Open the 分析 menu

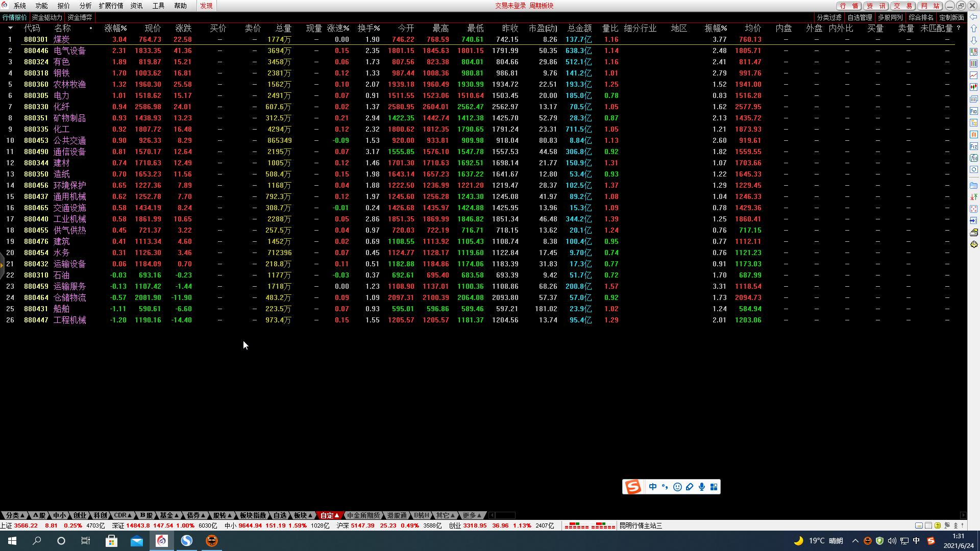tap(85, 6)
